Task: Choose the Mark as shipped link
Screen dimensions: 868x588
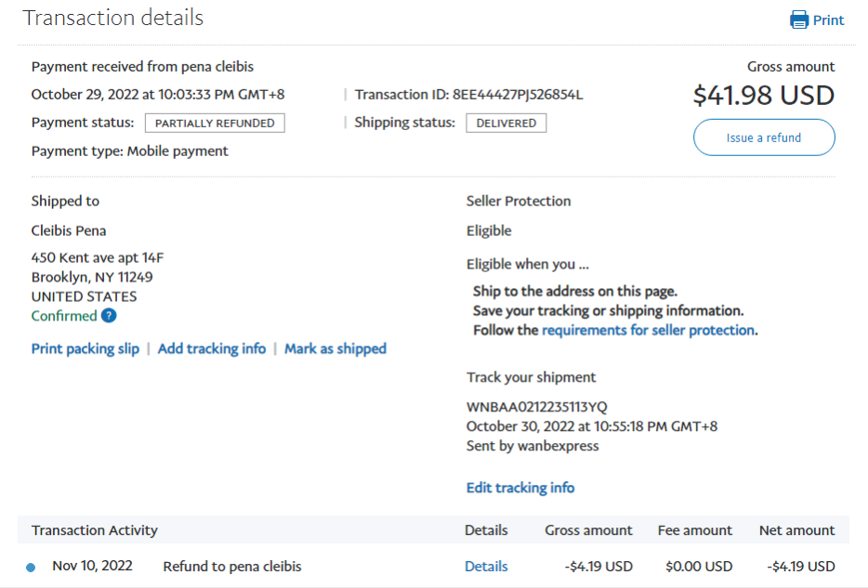Action: (x=335, y=348)
